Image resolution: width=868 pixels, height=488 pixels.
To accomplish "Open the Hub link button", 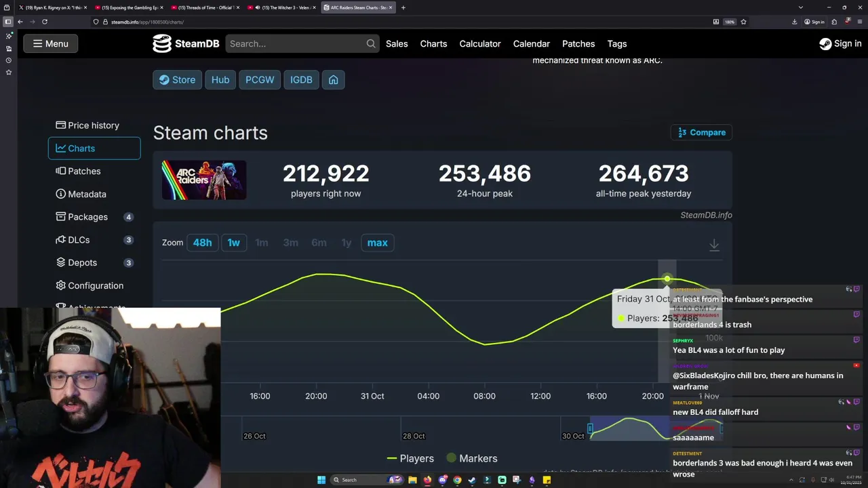I will coord(220,80).
